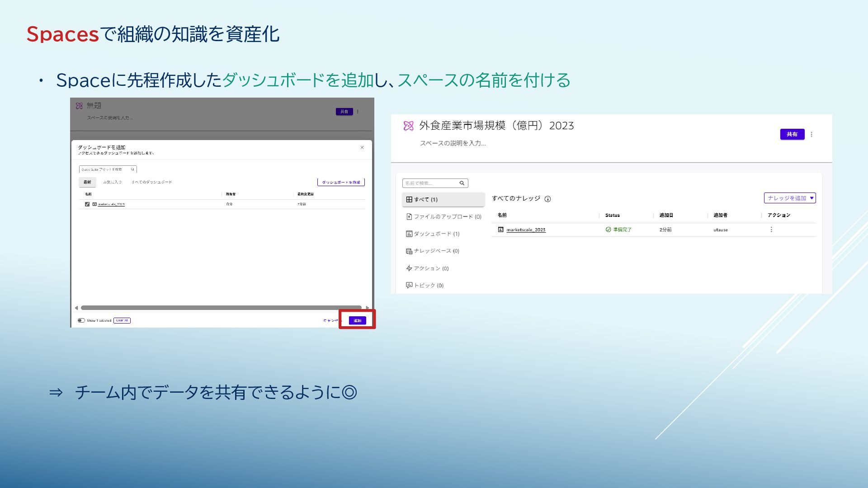Expand the ナレッジを追加 dropdown
This screenshot has height=488, width=868.
point(789,198)
